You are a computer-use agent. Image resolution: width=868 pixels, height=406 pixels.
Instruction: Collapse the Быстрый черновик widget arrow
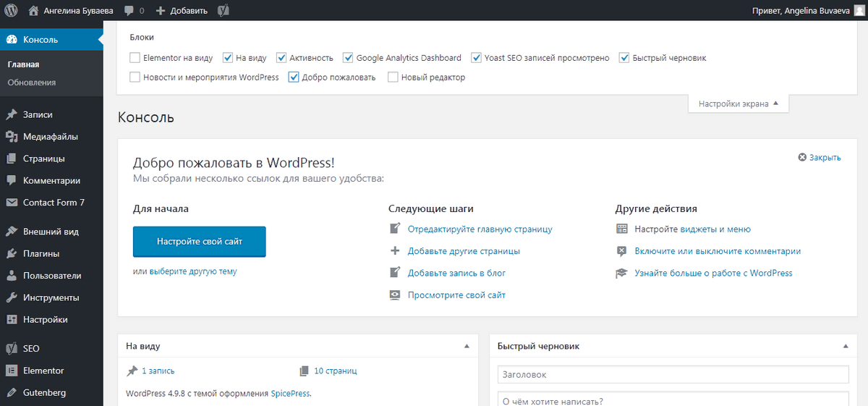coord(846,347)
